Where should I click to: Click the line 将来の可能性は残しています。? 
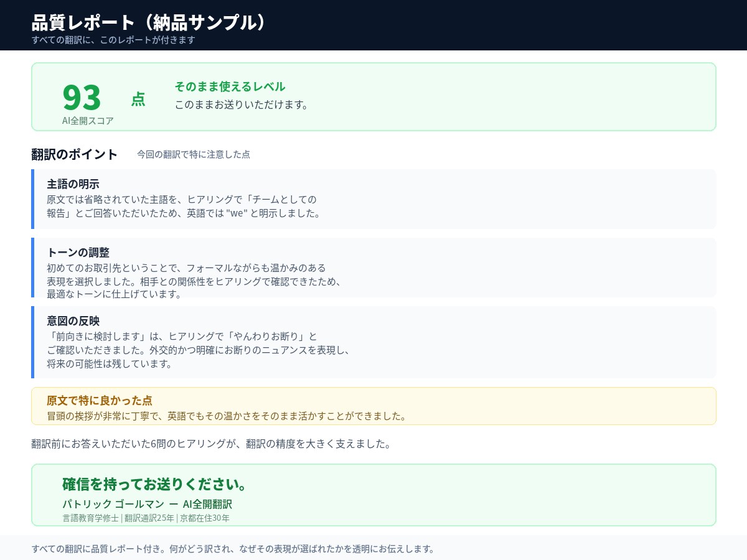pyautogui.click(x=109, y=363)
